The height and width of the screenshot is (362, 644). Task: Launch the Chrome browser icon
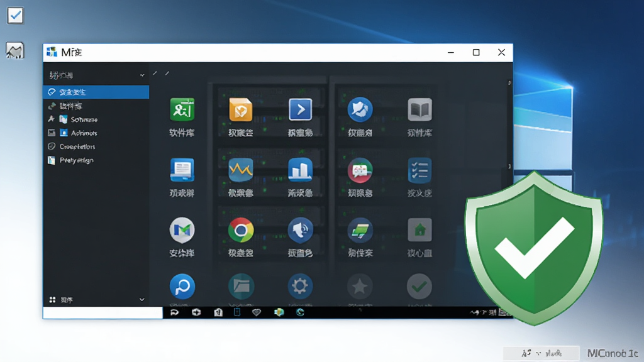(x=241, y=230)
